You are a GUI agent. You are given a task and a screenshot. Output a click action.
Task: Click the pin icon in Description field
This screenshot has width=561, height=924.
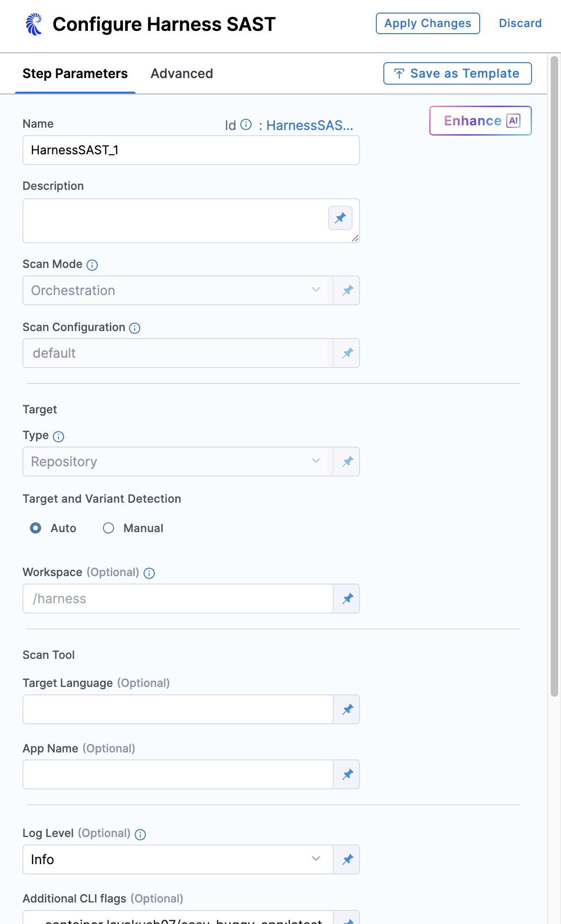(340, 218)
